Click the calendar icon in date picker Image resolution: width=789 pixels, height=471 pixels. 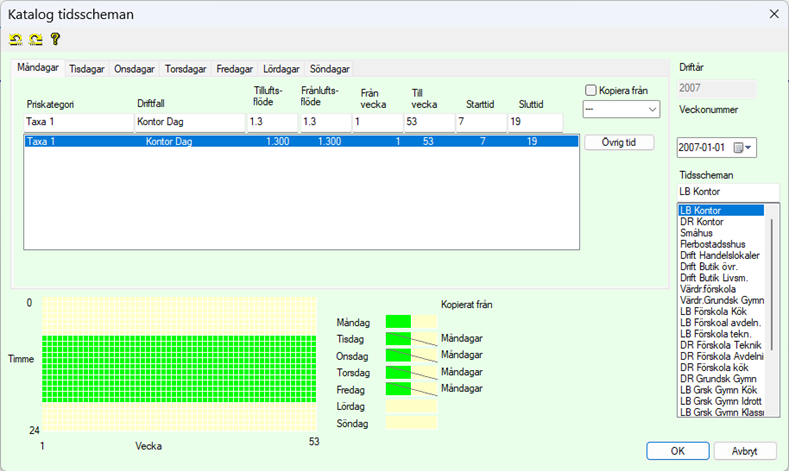(739, 148)
